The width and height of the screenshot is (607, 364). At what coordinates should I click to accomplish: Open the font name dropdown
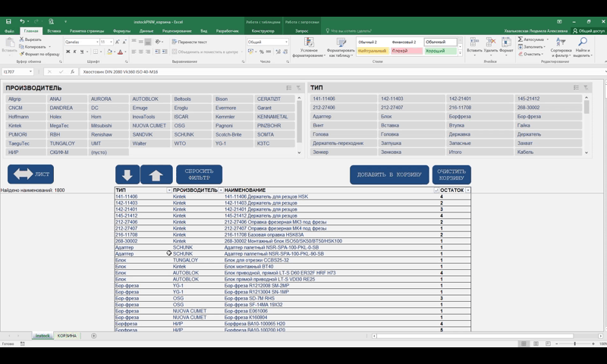pos(97,42)
